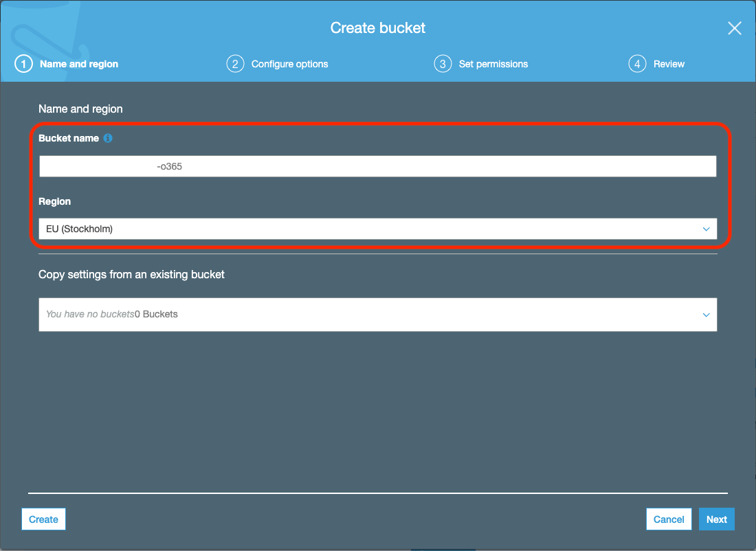756x551 pixels.
Task: Go to the Configure options step
Action: point(277,64)
